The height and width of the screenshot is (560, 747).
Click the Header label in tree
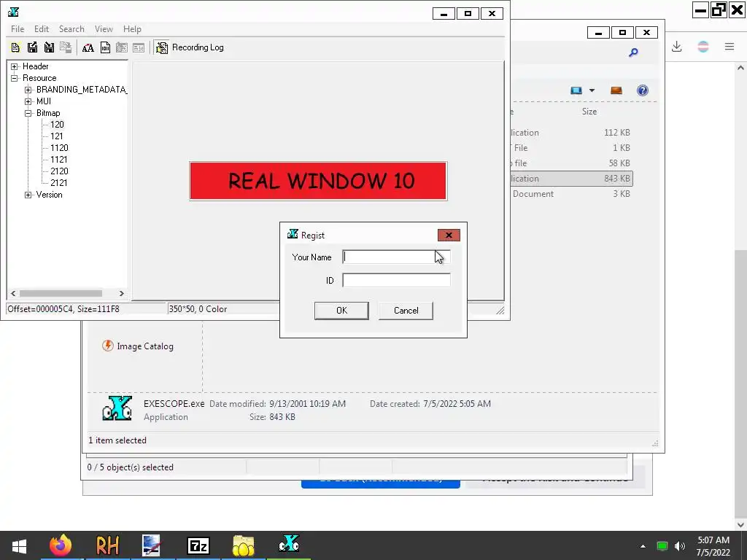click(x=36, y=66)
